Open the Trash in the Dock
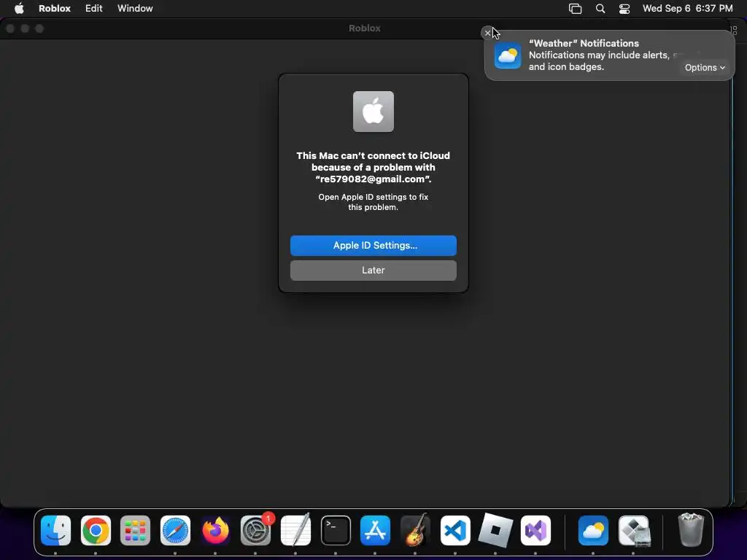The width and height of the screenshot is (747, 560). pos(691,529)
